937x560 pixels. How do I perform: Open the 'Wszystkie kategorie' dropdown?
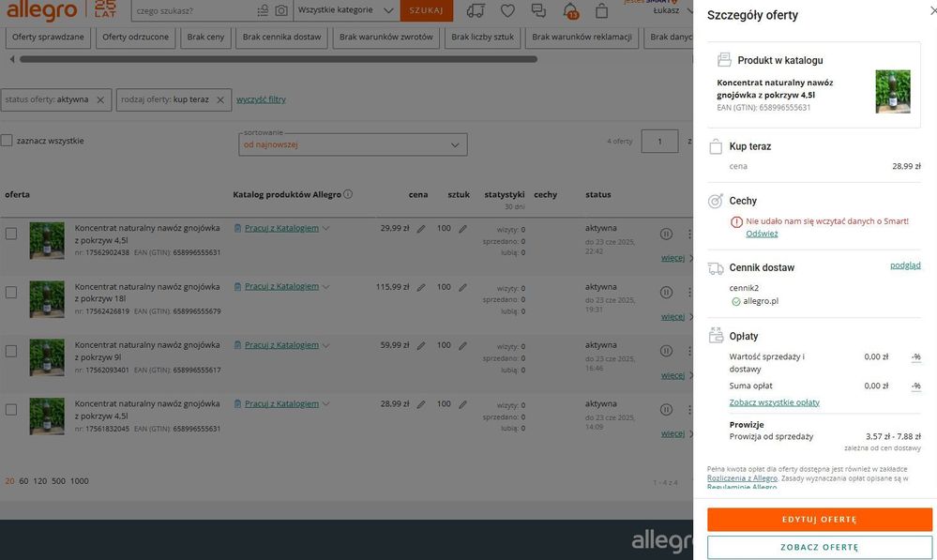pyautogui.click(x=345, y=10)
